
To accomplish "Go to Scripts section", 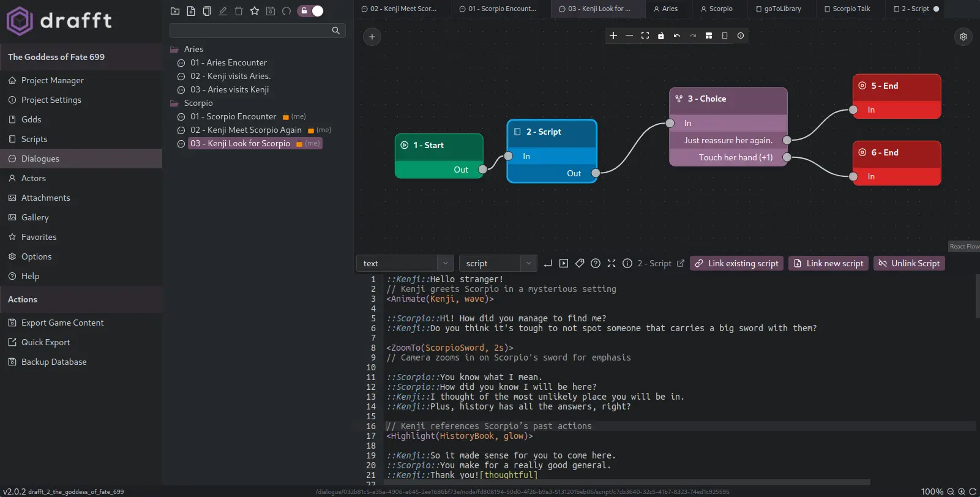I will 81,139.
